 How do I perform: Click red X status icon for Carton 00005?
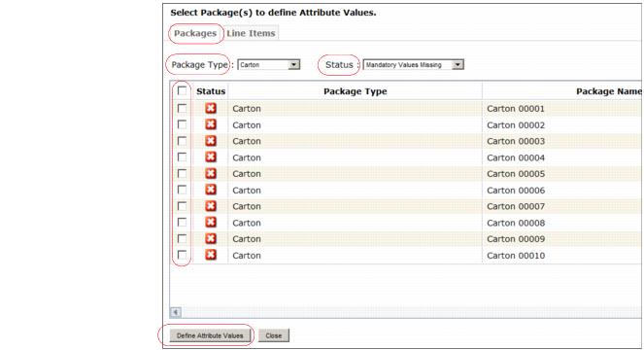coord(211,173)
